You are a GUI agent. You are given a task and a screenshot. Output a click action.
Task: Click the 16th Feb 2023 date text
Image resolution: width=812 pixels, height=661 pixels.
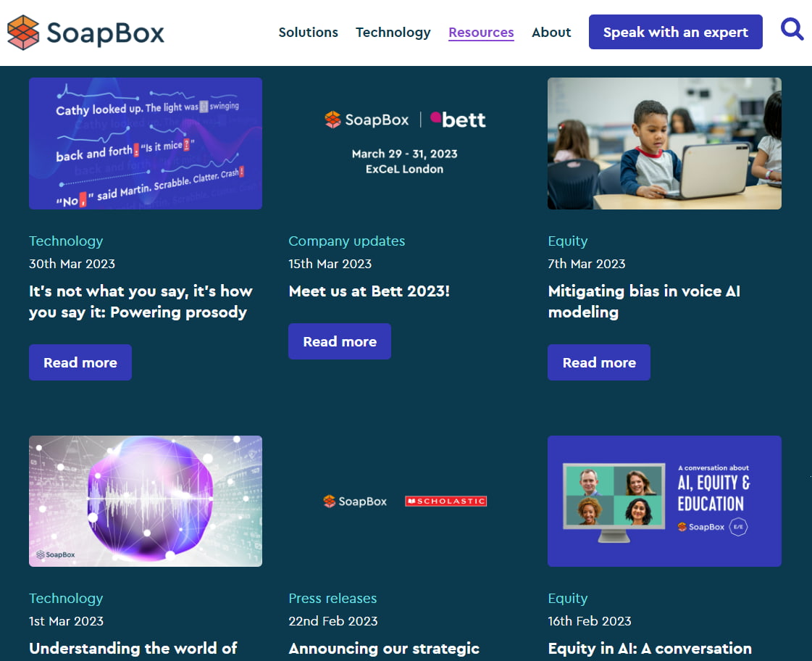click(x=590, y=621)
